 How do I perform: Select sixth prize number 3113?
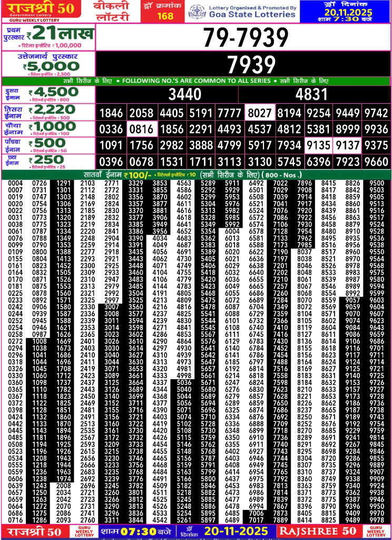click(x=230, y=162)
